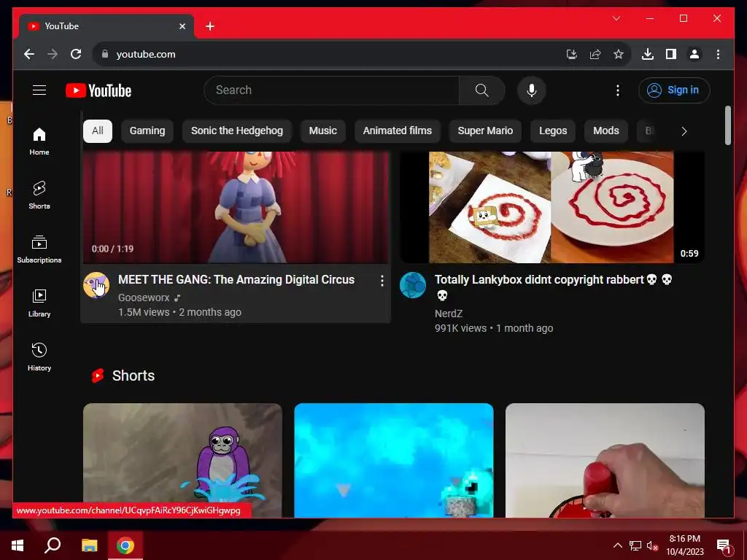747x560 pixels.
Task: Go back with browser back arrow
Action: tap(29, 54)
